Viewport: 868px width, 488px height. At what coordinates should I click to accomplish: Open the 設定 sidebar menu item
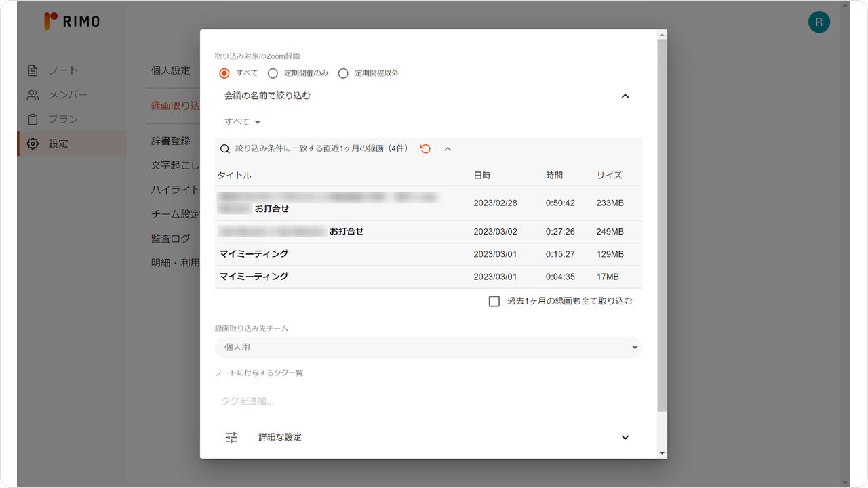pos(72,144)
